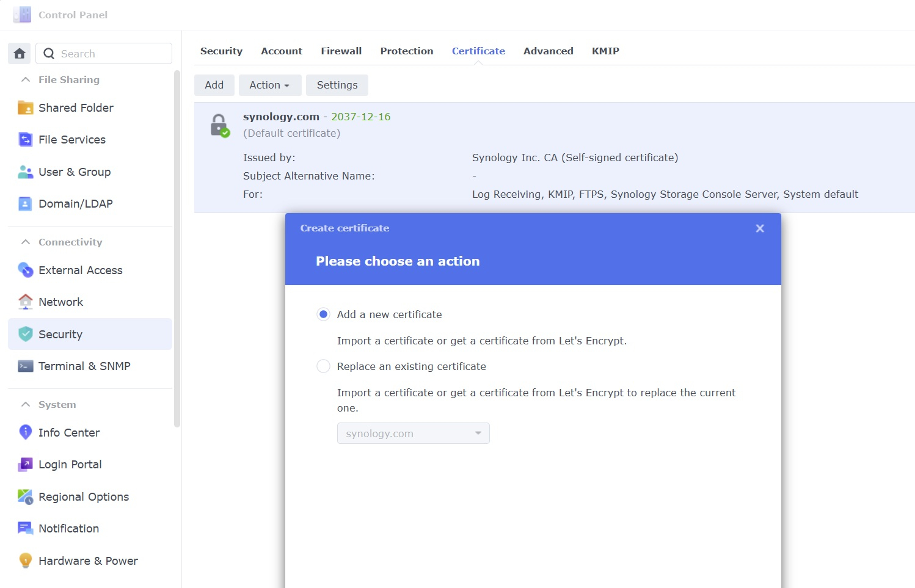Open User & Group settings

click(x=90, y=172)
